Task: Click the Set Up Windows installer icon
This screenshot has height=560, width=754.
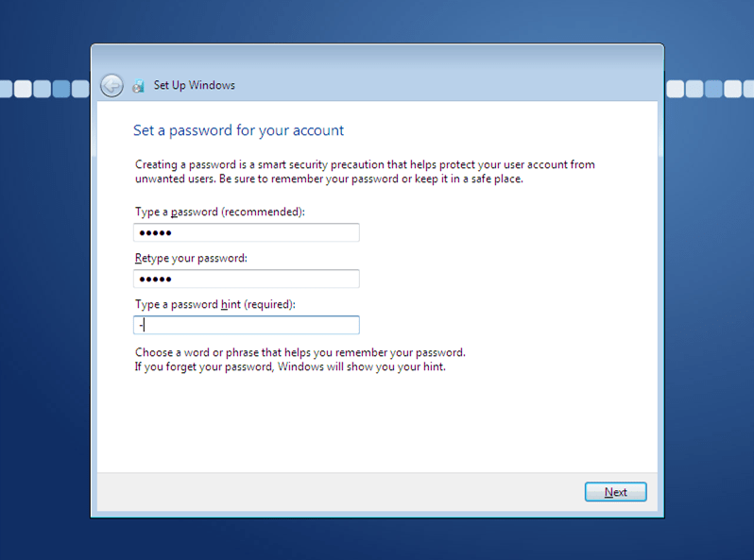Action: click(138, 86)
